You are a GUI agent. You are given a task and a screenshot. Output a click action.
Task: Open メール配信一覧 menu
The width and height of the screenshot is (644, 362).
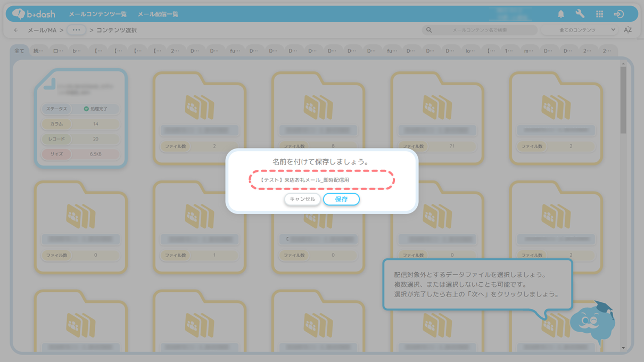158,14
